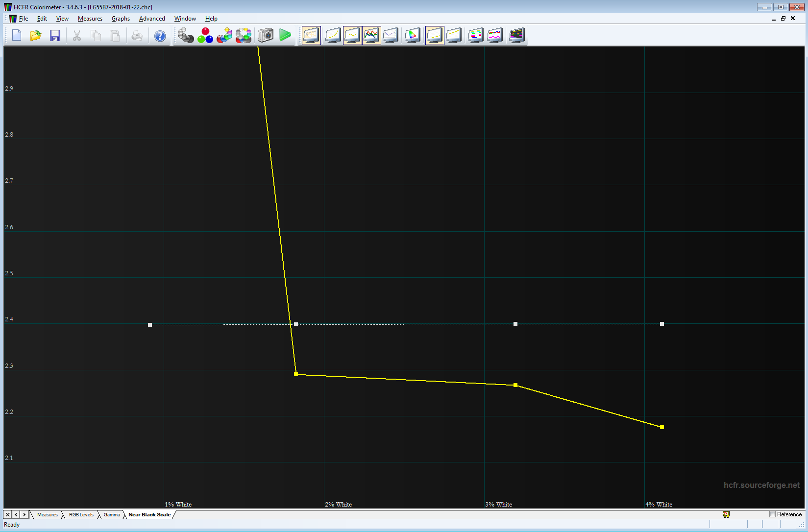
Task: Switch to the Gamma tab
Action: (x=112, y=515)
